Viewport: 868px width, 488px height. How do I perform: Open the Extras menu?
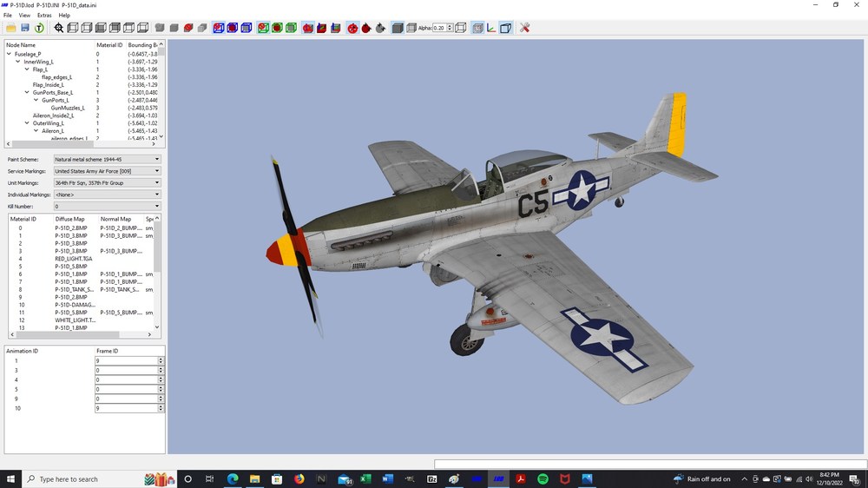[44, 15]
